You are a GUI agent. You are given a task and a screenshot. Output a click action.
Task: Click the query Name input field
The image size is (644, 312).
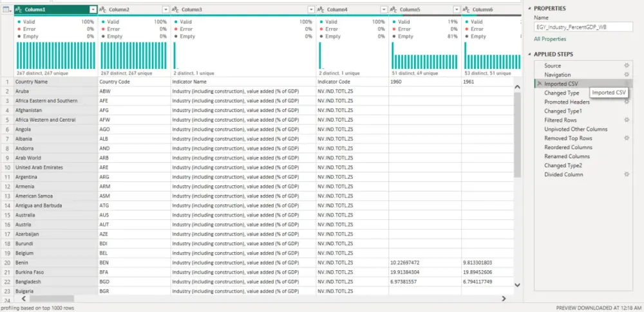coord(583,27)
